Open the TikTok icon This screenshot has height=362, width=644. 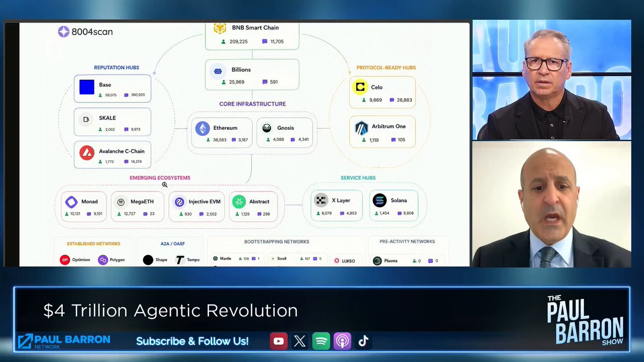[363, 341]
